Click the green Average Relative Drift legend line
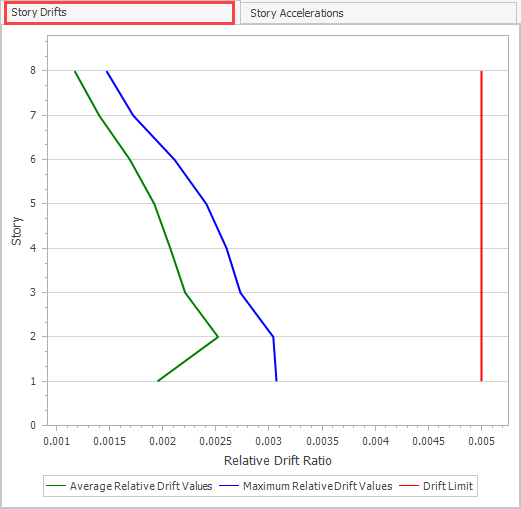 [x=56, y=486]
